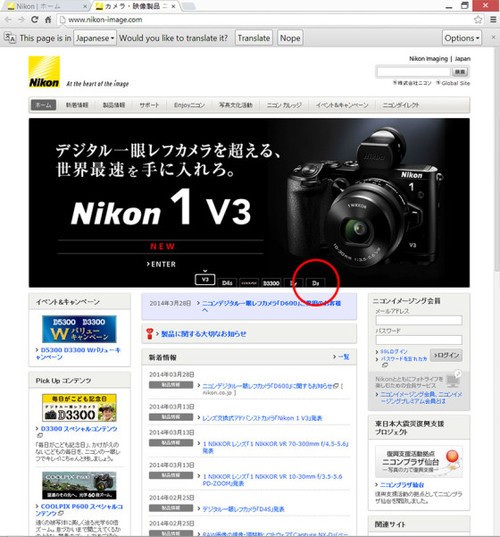Switch to the Nikon | ホーム tab

[45, 6]
